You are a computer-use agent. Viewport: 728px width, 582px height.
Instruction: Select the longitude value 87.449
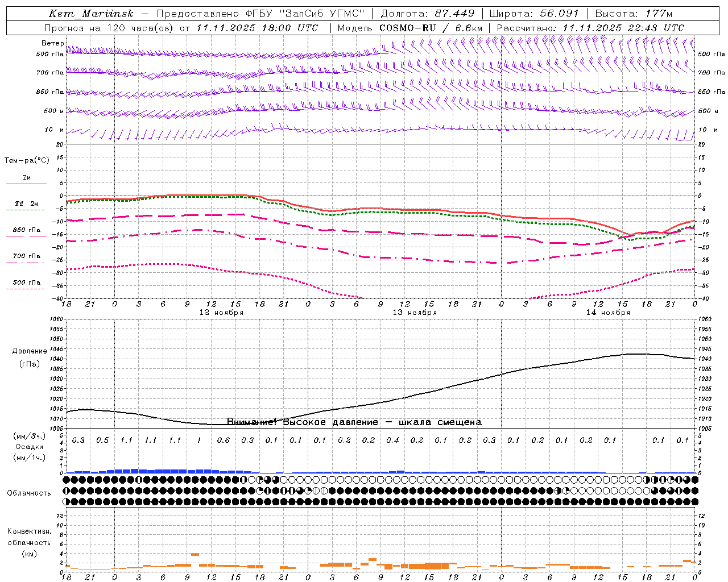(x=454, y=14)
